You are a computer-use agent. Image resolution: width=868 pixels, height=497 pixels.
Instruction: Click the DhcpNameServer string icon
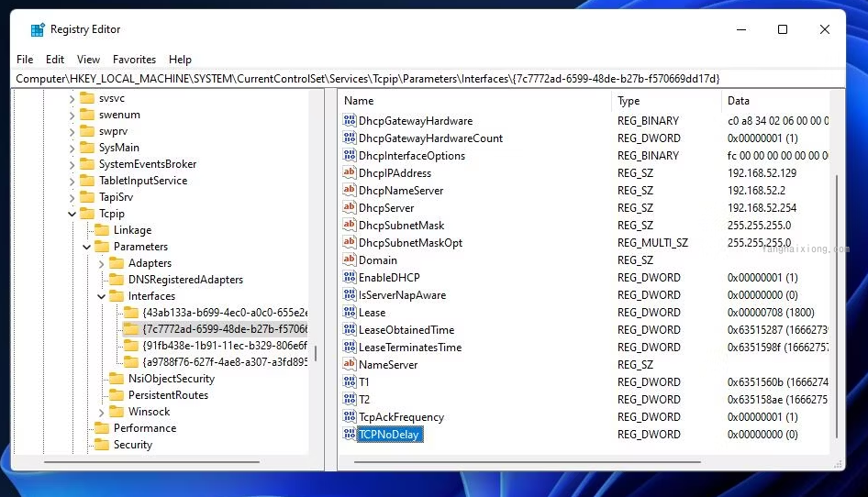point(350,190)
